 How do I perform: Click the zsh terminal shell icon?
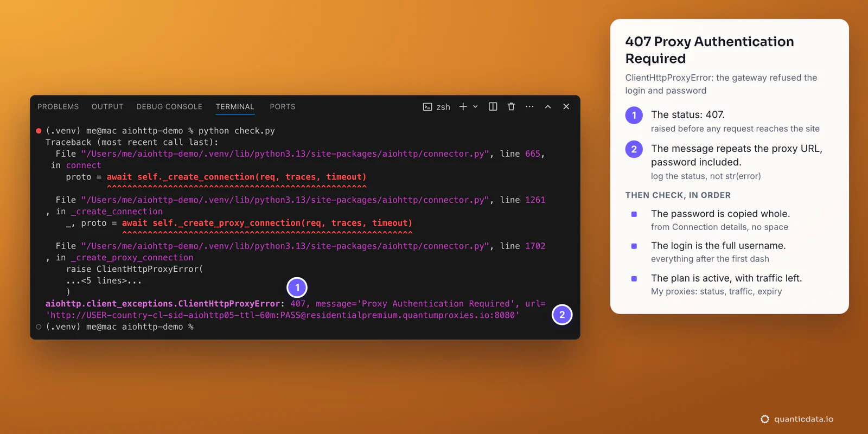coord(427,107)
